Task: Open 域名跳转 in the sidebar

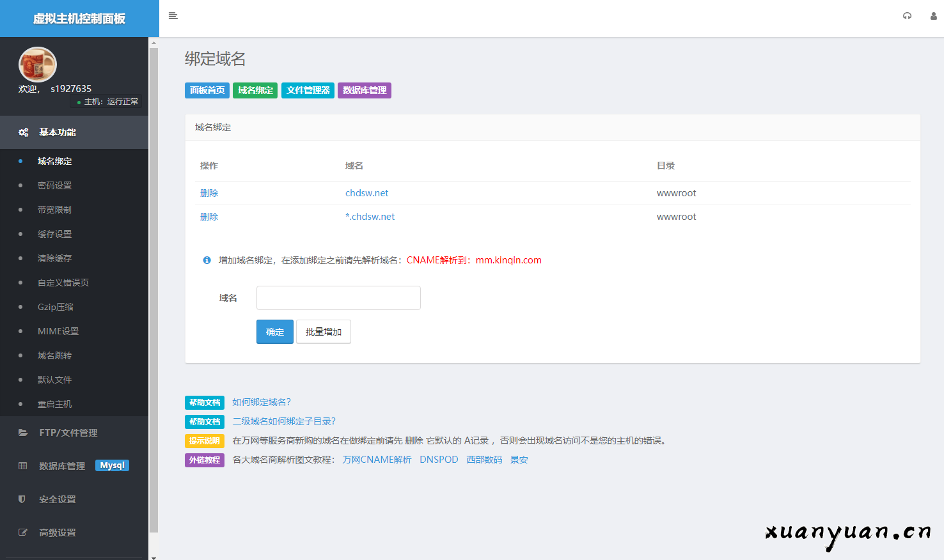Action: pyautogui.click(x=55, y=355)
